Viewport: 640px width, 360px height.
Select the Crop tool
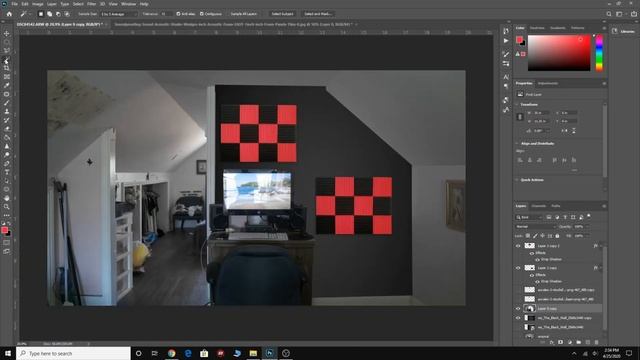[7, 68]
